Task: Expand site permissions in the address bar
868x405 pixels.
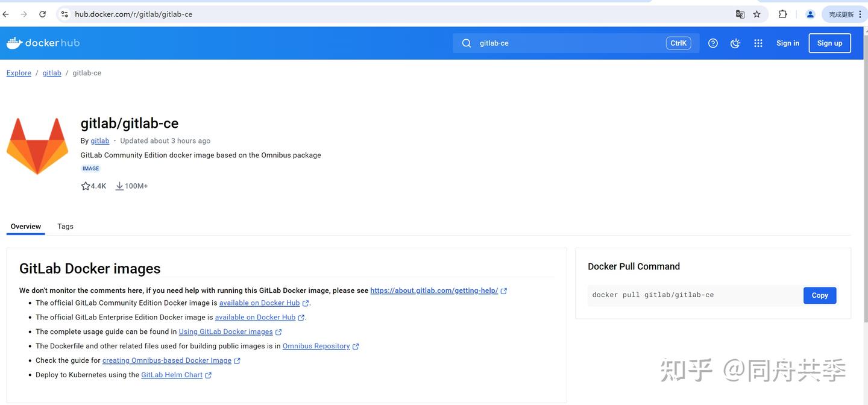Action: 63,13
